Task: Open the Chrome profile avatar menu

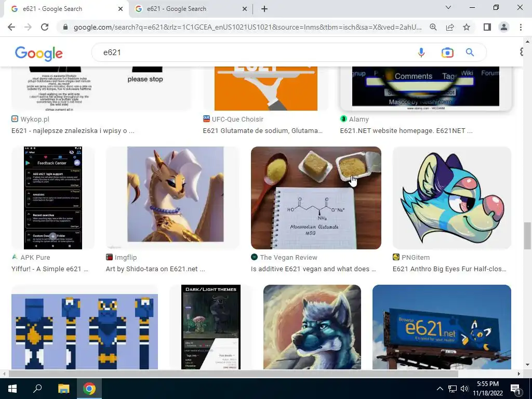Action: pyautogui.click(x=504, y=27)
